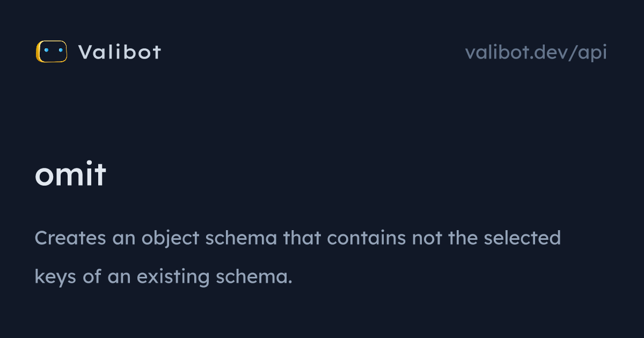Viewport: 644px width, 338px height.
Task: Click the word object in the description
Action: click(171, 238)
